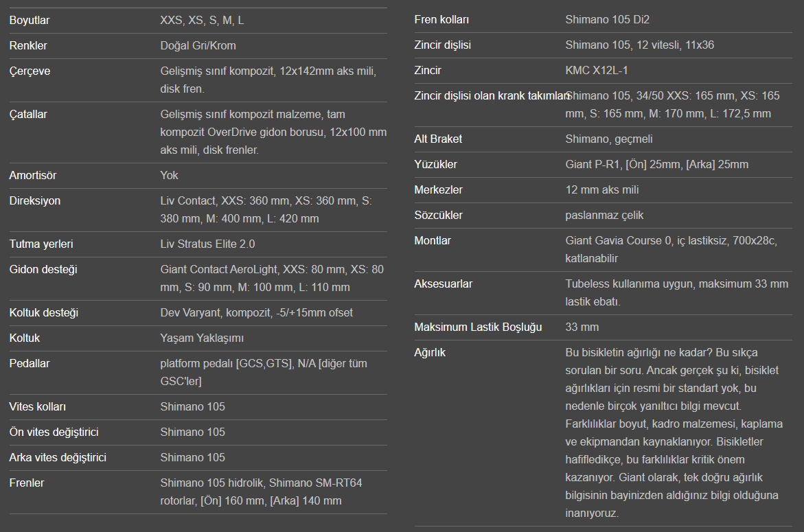Click the value 'Liv Stratus Elite 2.0'
The image size is (804, 532).
[x=207, y=244]
